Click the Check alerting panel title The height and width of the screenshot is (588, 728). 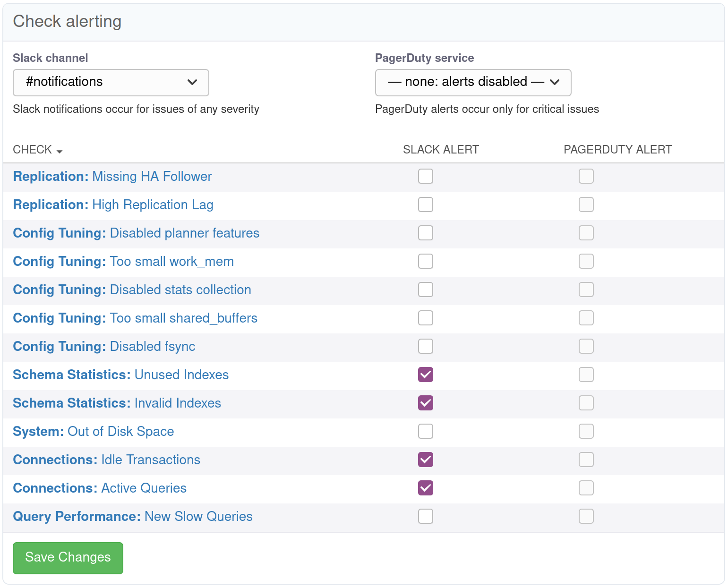point(67,22)
